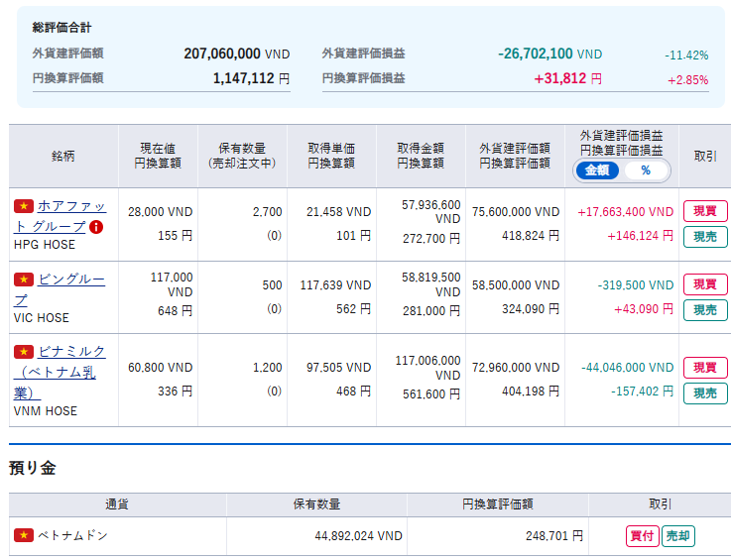Open the ビングループ stock link
The height and width of the screenshot is (560, 731).
(x=60, y=289)
